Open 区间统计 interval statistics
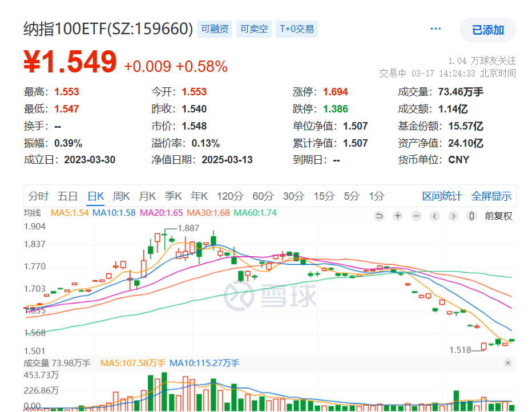The height and width of the screenshot is (412, 532). (x=441, y=196)
